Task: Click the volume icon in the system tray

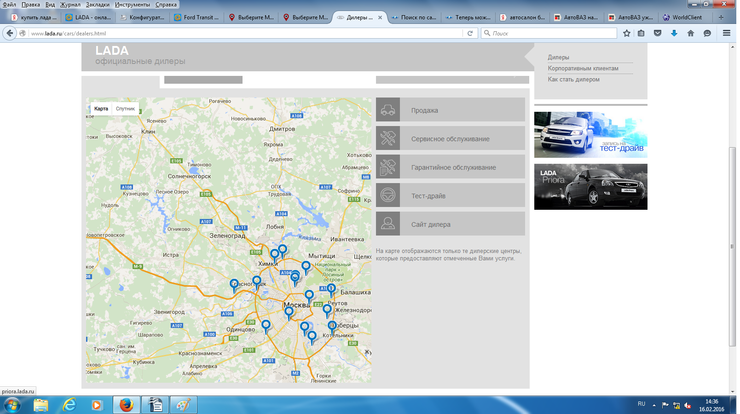Action: tap(688, 406)
